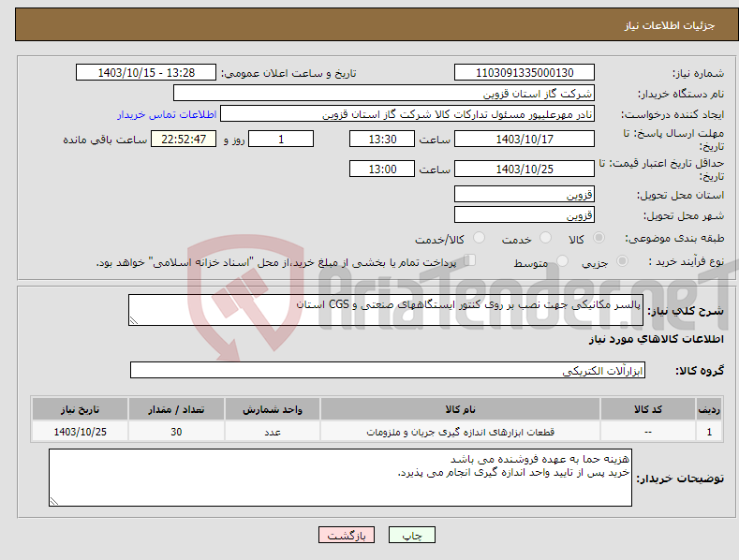The image size is (739, 560).
Task: Click the remaining time field 22:52:47
Action: 184,139
